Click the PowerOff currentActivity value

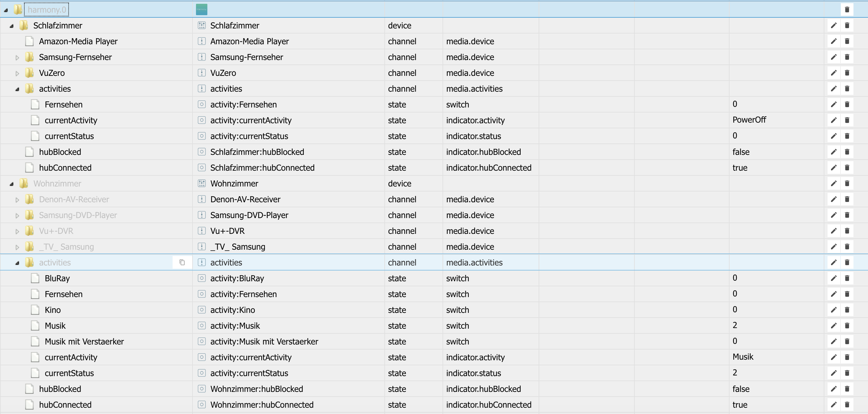pos(749,119)
